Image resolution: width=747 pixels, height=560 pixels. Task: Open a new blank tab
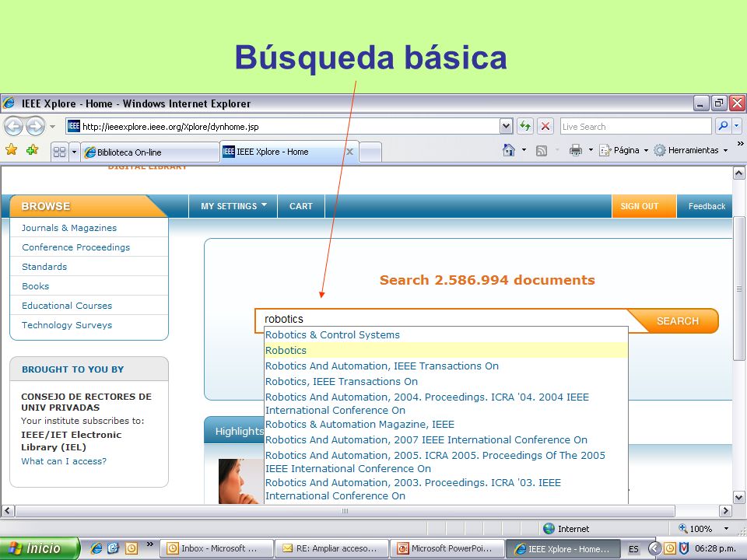coord(370,152)
